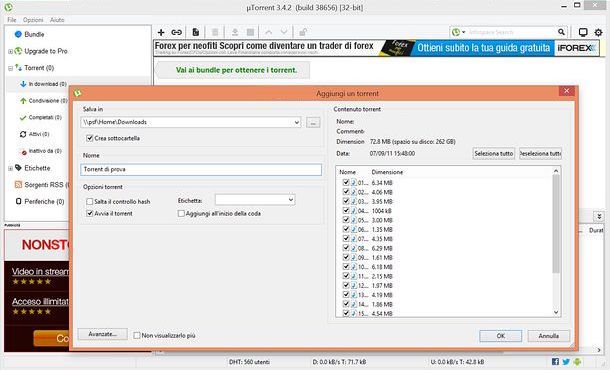
Task: Open the File menu
Action: point(12,19)
